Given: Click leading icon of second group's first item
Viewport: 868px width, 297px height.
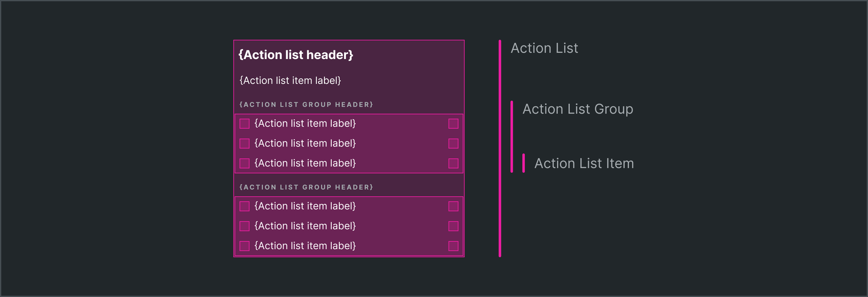Looking at the screenshot, I should 244,206.
